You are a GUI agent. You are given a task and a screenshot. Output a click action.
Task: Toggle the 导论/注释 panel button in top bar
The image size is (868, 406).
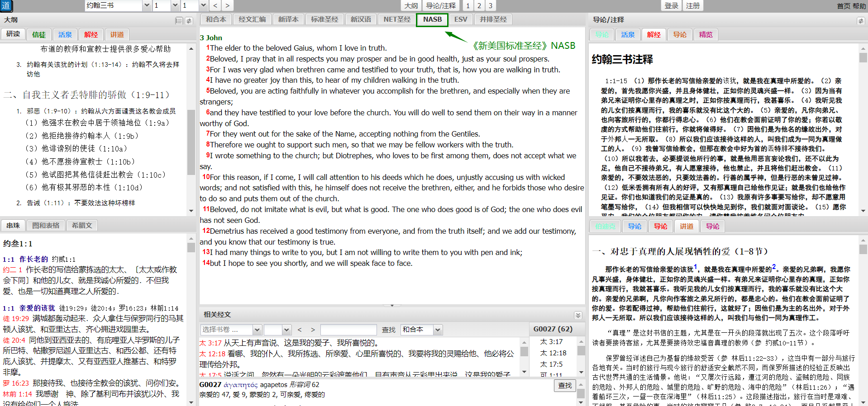[x=440, y=6]
